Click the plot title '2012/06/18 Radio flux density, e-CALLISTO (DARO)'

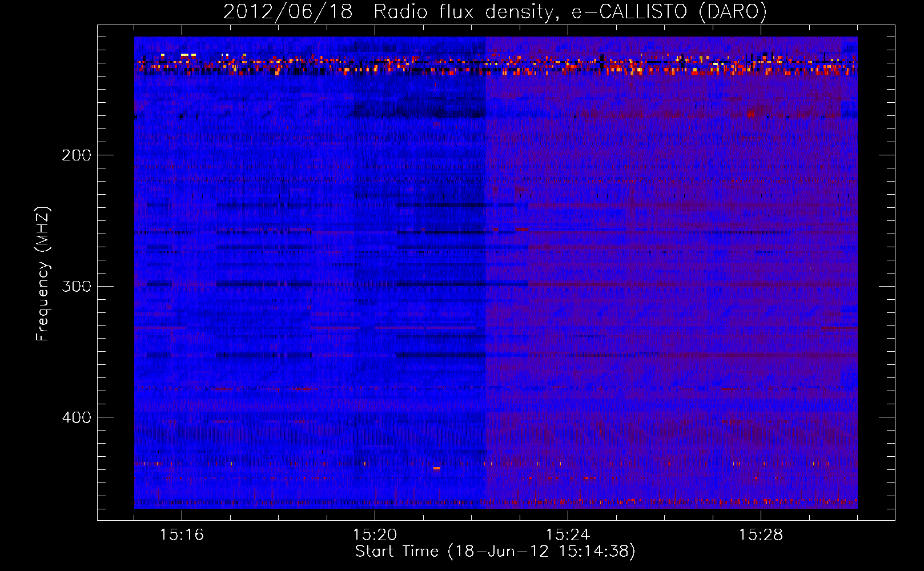pos(495,12)
